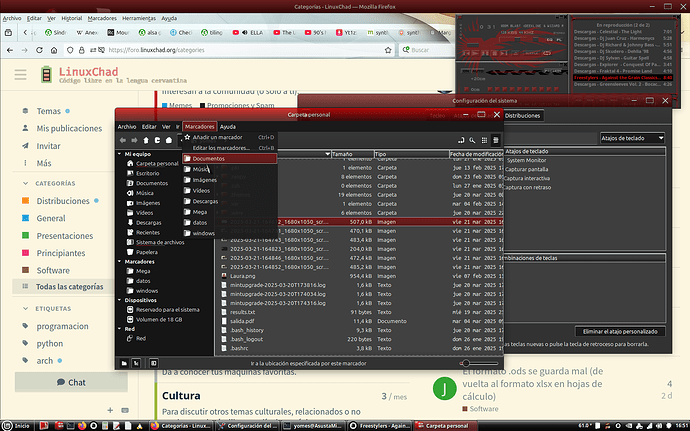
Task: Open Herramientas menu in Firefox
Action: [x=139, y=18]
